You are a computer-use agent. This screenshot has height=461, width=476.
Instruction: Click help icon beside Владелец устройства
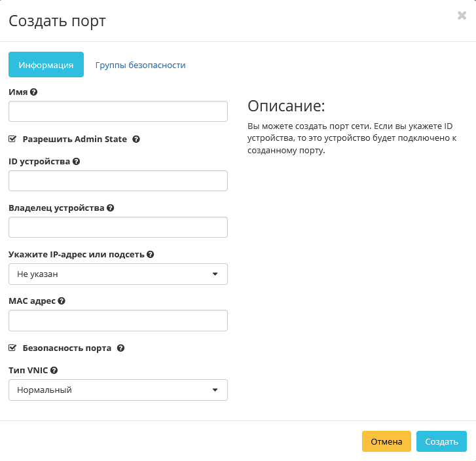pos(111,208)
